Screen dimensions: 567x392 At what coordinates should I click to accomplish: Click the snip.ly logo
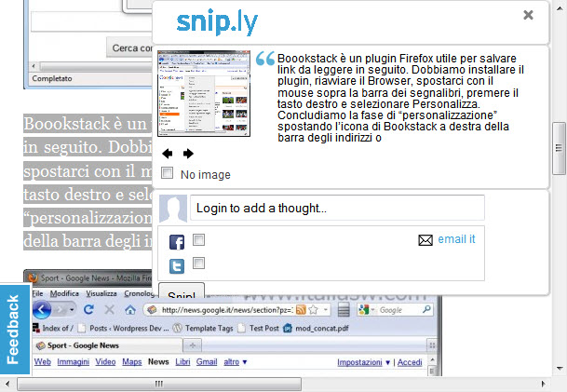tap(217, 22)
